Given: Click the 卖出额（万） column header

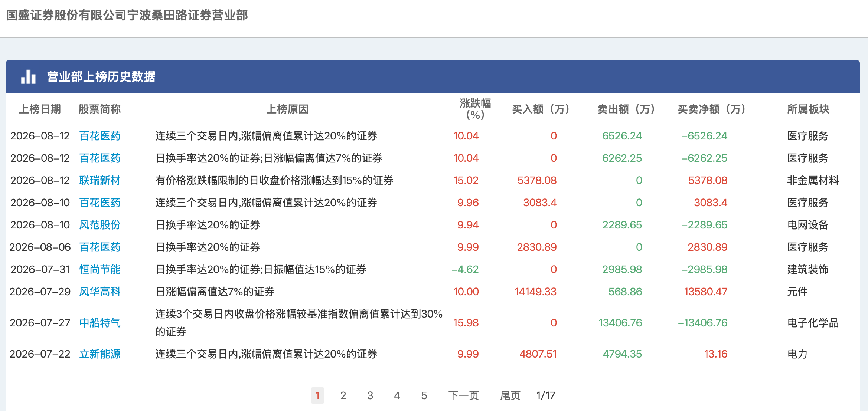Looking at the screenshot, I should [626, 109].
